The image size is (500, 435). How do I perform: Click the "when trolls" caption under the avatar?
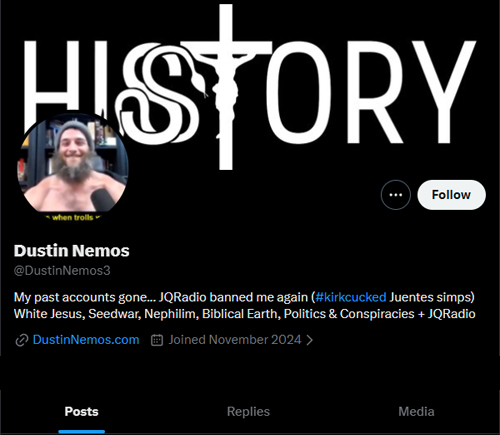tap(73, 218)
